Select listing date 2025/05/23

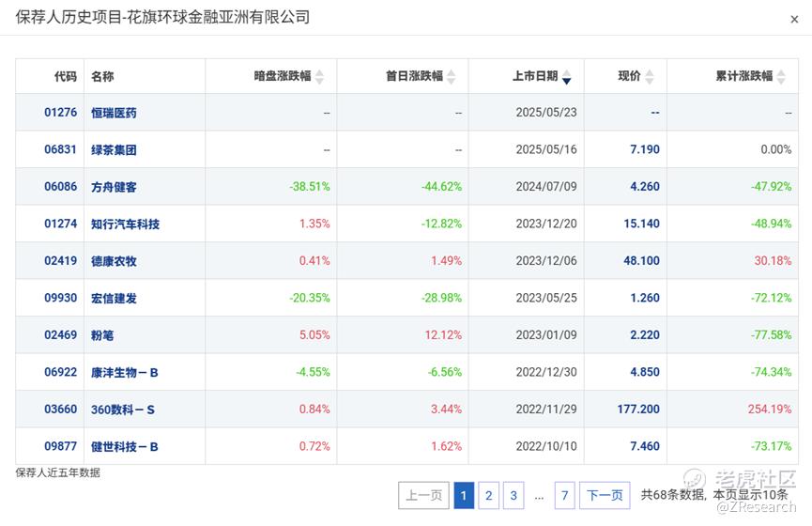[x=546, y=113]
